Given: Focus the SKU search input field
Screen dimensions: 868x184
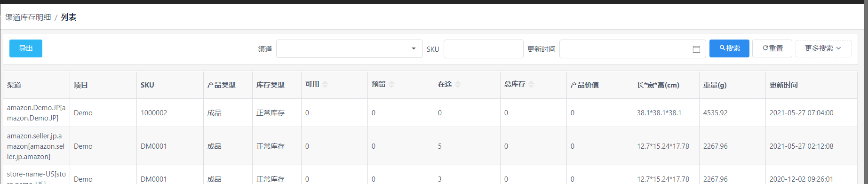Looking at the screenshot, I should pyautogui.click(x=483, y=49).
